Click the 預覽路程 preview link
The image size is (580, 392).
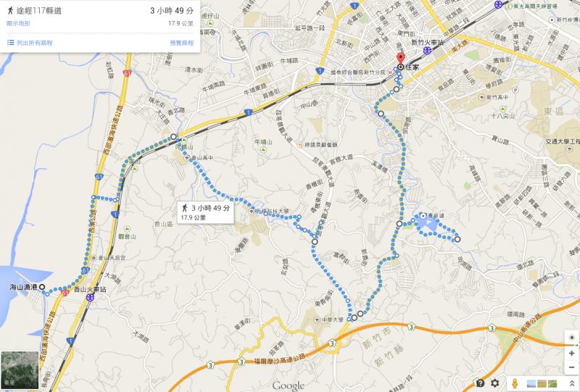point(182,43)
